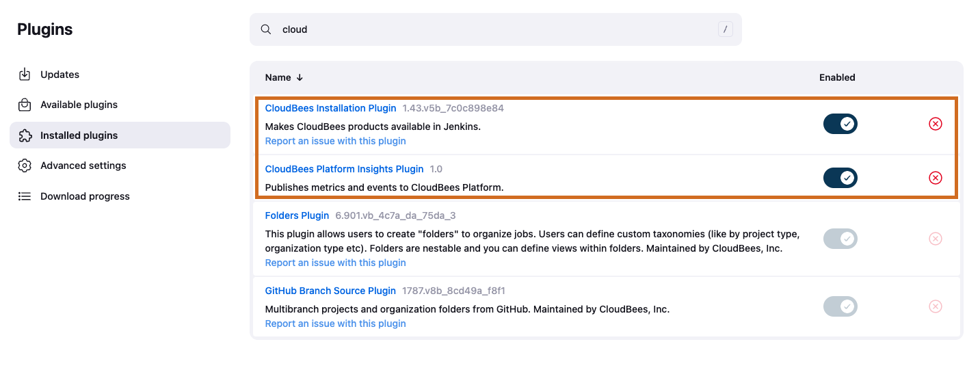980x370 pixels.
Task: Click 'Makes CloudBees products available in Jenkins' description
Action: click(373, 127)
